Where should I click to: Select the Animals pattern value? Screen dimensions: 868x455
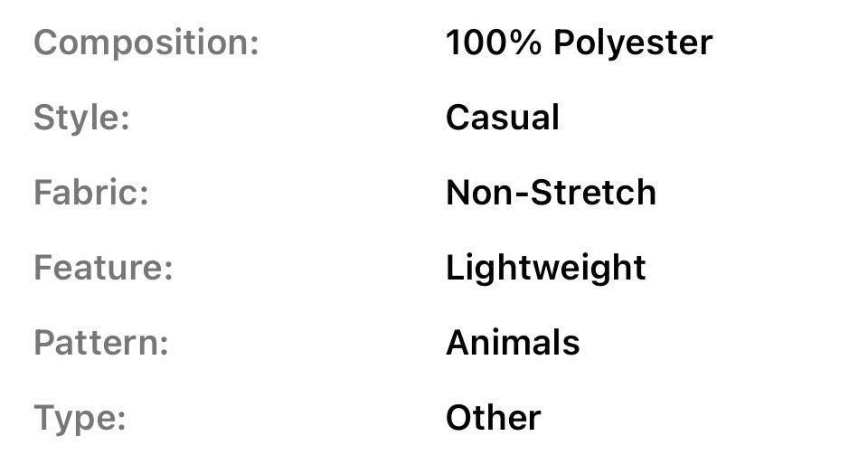[513, 343]
